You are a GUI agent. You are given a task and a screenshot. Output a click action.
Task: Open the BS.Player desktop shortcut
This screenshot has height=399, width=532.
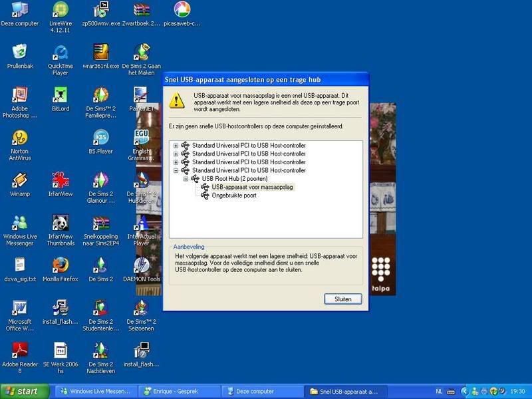point(101,142)
